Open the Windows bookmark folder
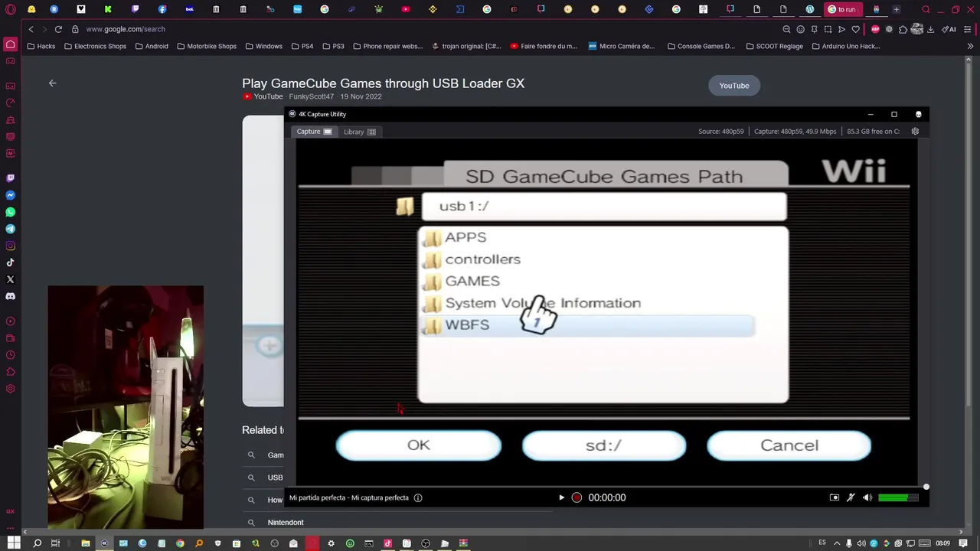980x551 pixels. [x=264, y=46]
